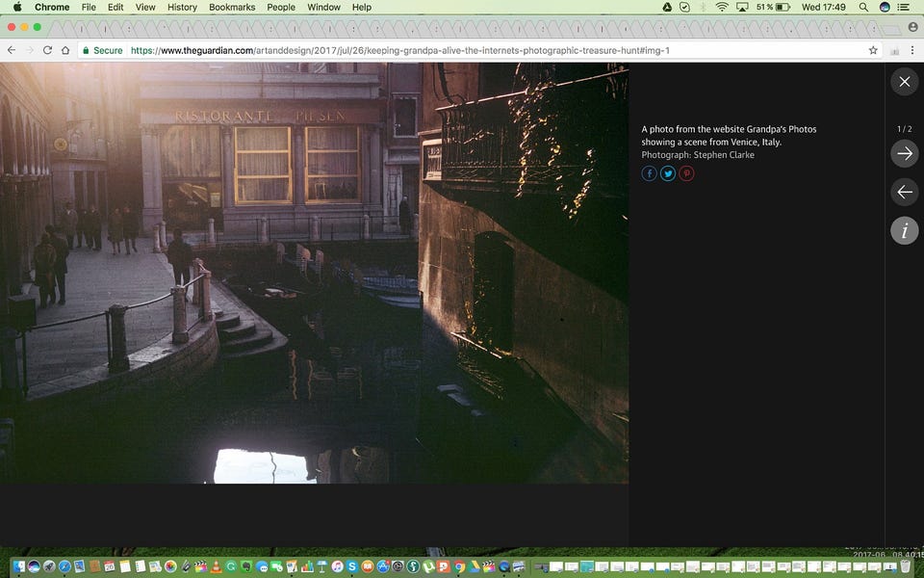Toggle the photo caption info button
The image size is (924, 578).
click(905, 230)
